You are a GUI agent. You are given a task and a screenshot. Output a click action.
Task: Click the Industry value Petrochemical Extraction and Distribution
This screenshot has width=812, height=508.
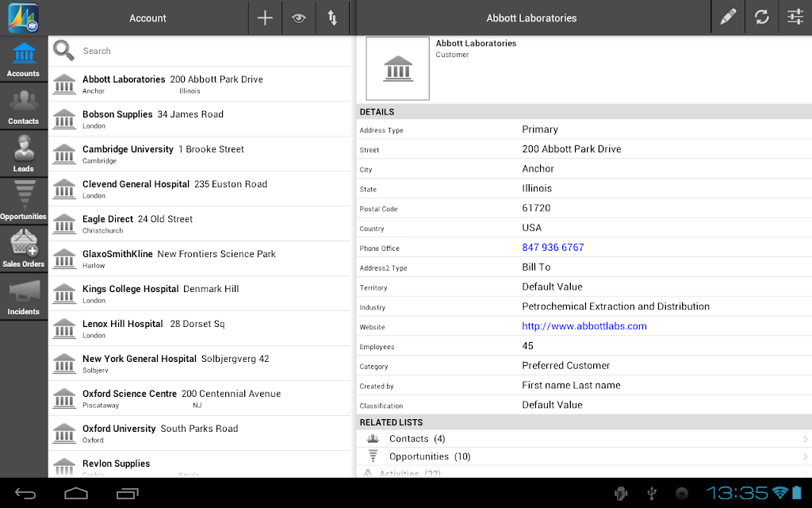coord(615,306)
